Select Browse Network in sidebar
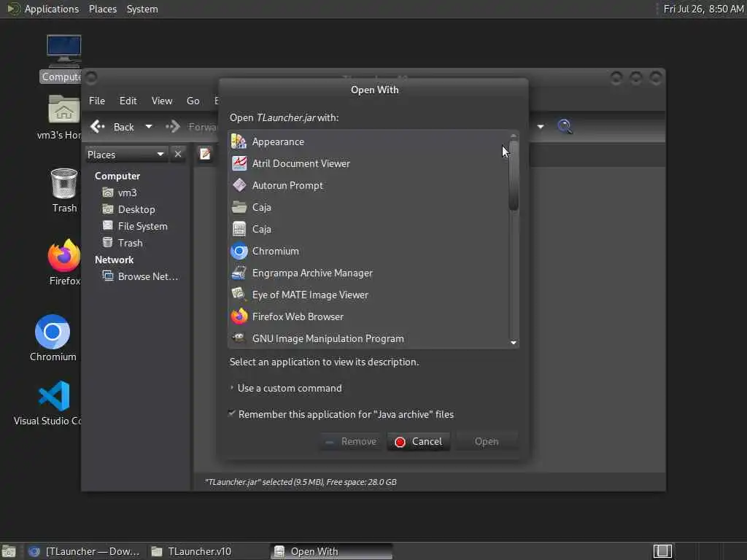747x560 pixels. pyautogui.click(x=147, y=276)
